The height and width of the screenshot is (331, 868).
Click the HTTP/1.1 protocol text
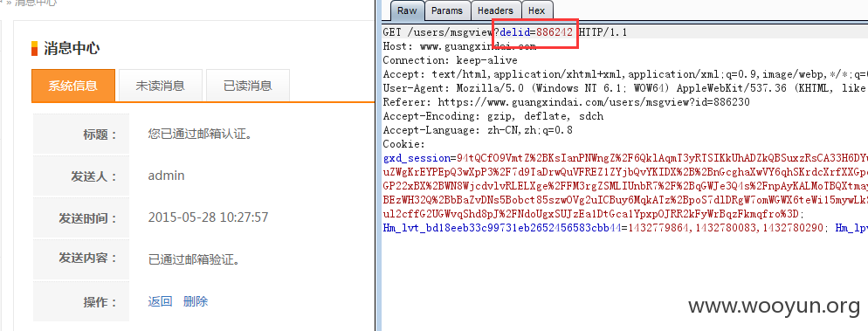click(603, 32)
